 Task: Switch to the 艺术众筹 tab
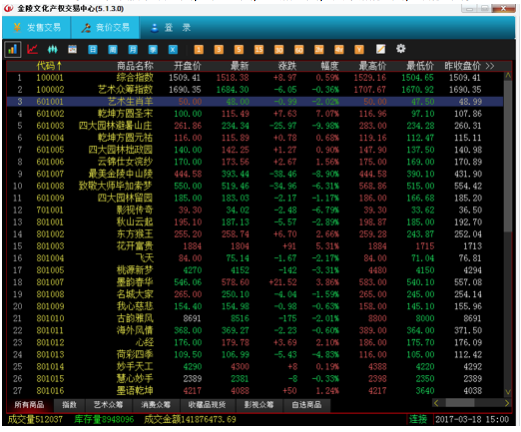coord(108,405)
